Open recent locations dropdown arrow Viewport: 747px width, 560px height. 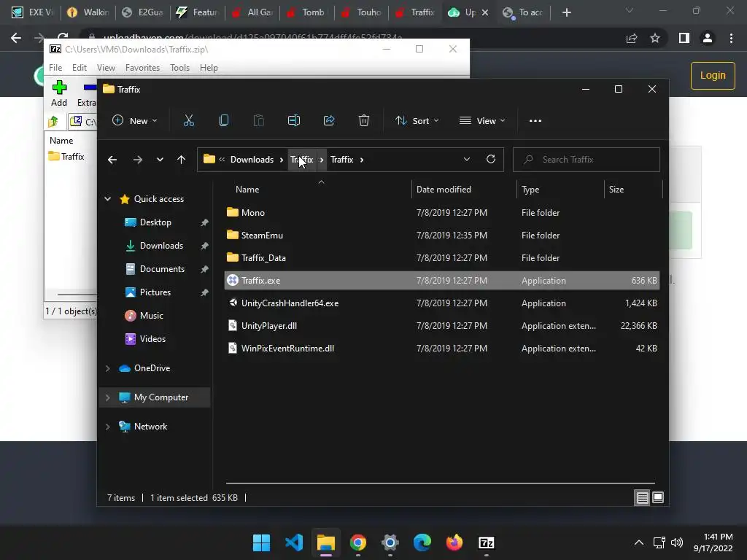coord(160,160)
